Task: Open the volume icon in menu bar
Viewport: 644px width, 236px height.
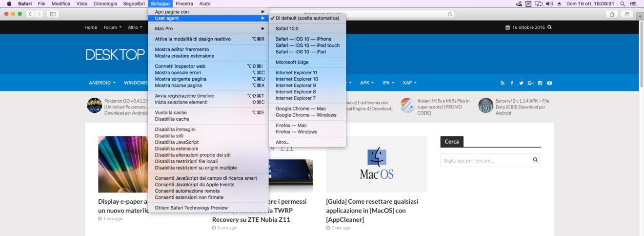Action: click(x=549, y=3)
